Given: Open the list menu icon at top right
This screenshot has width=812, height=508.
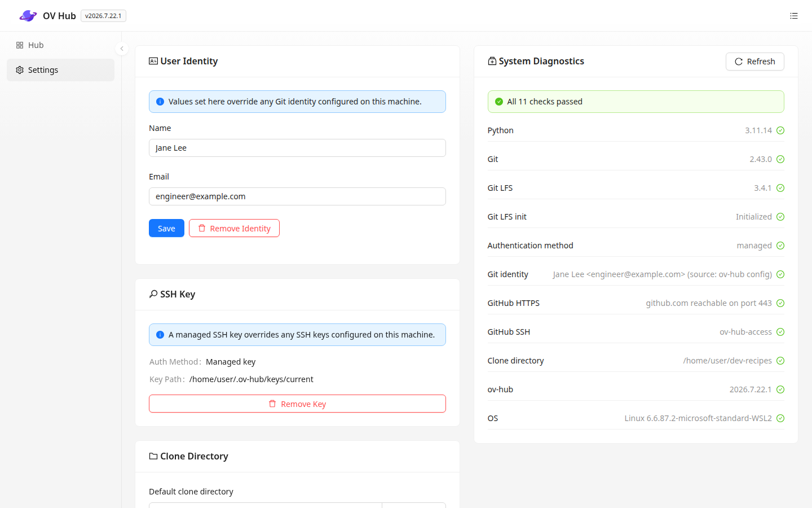Looking at the screenshot, I should point(794,16).
